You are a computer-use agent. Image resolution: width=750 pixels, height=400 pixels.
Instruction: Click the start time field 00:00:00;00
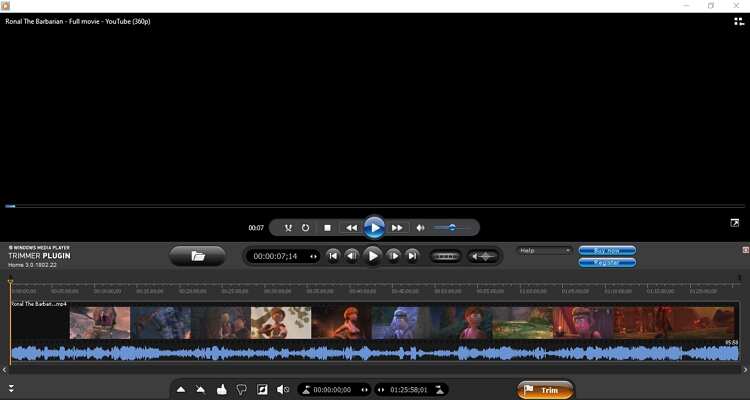click(x=332, y=390)
